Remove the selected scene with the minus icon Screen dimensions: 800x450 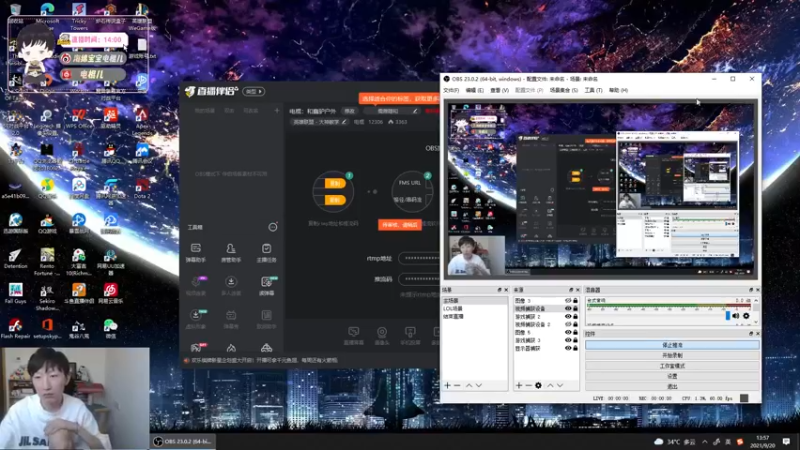click(457, 385)
